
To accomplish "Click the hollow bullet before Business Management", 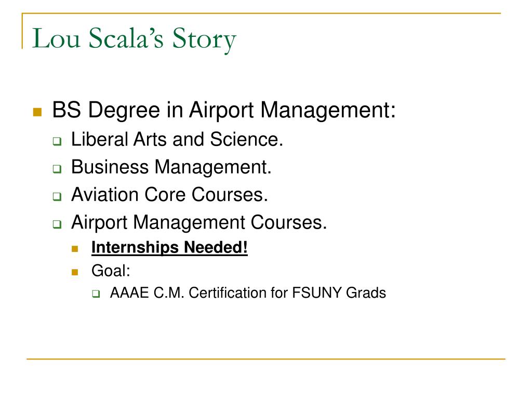I will [57, 169].
